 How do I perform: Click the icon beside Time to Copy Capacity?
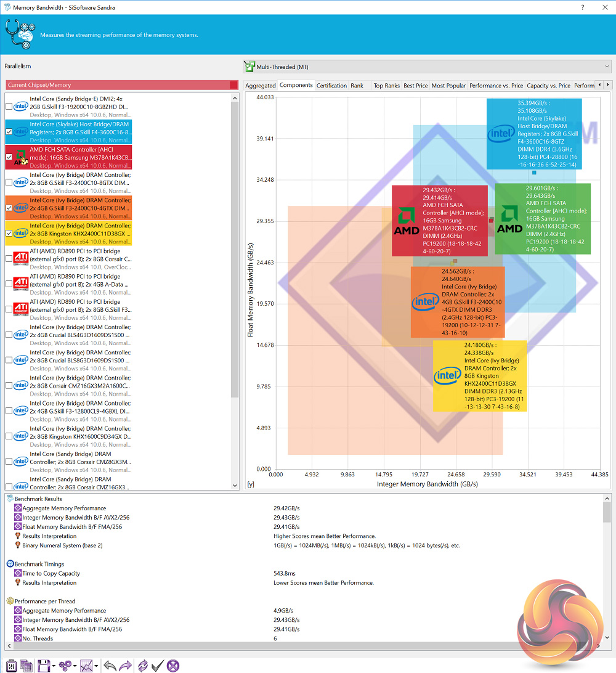click(18, 573)
